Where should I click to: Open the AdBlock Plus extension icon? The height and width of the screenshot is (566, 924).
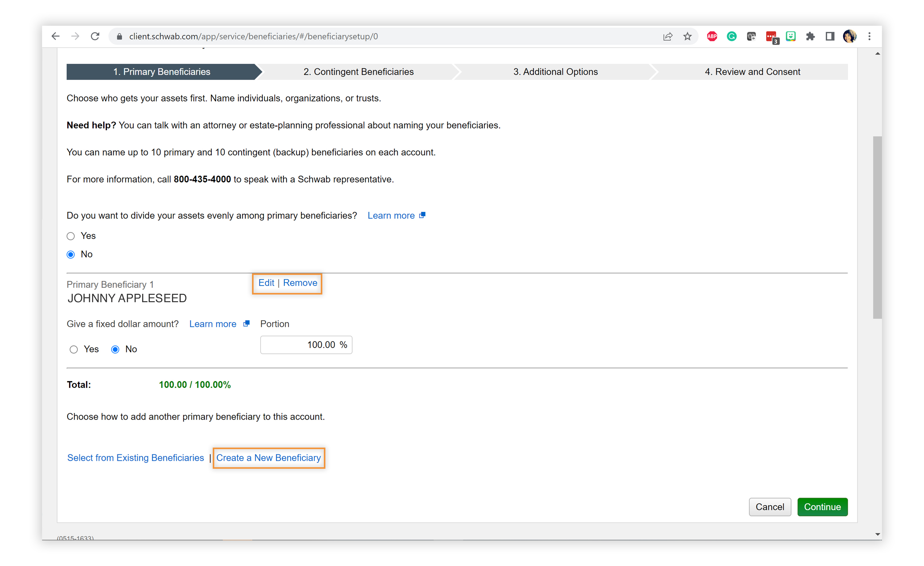pos(712,37)
